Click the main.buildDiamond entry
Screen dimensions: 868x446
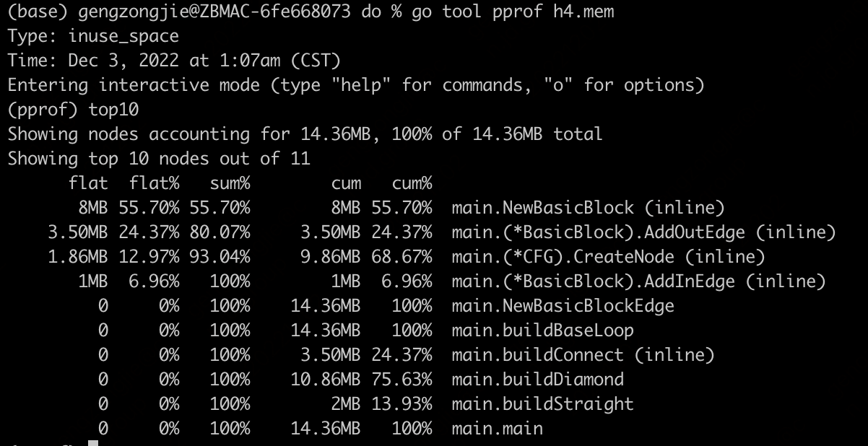tap(537, 380)
